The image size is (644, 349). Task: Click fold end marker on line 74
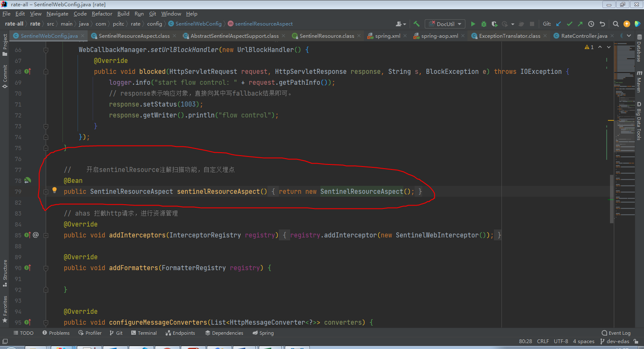pos(46,137)
